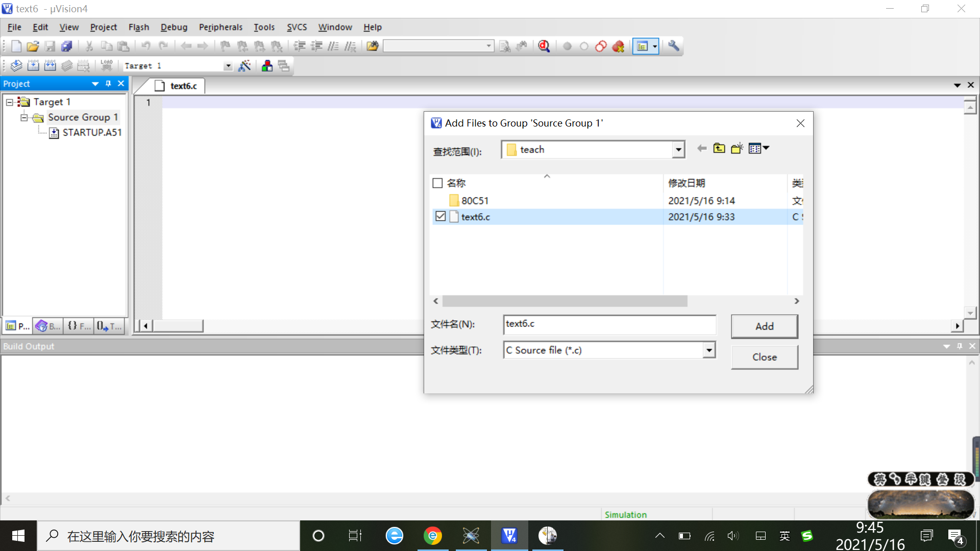Click the file list horizontal scrollbar

(565, 301)
